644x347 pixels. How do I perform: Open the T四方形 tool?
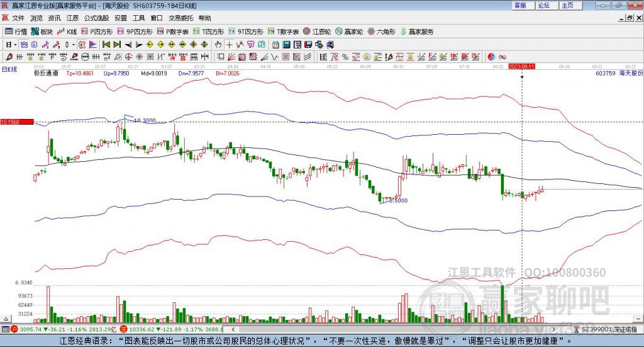pos(209,31)
